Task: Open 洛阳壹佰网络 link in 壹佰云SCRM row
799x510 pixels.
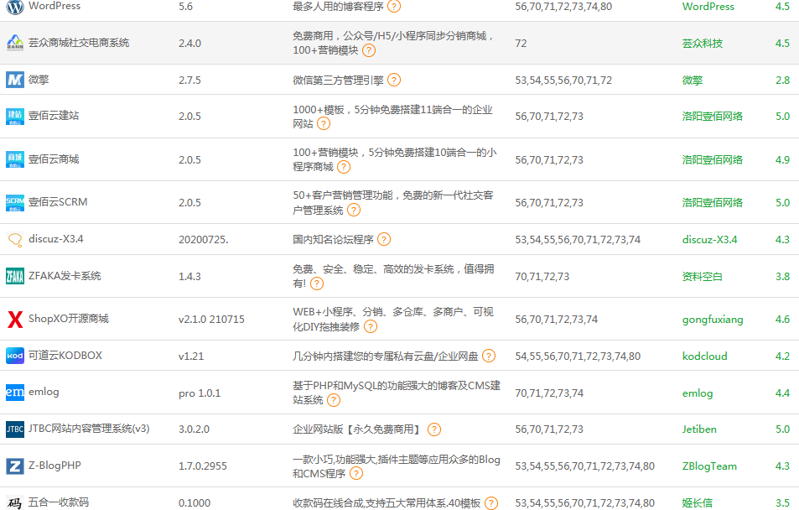Action: [x=712, y=203]
